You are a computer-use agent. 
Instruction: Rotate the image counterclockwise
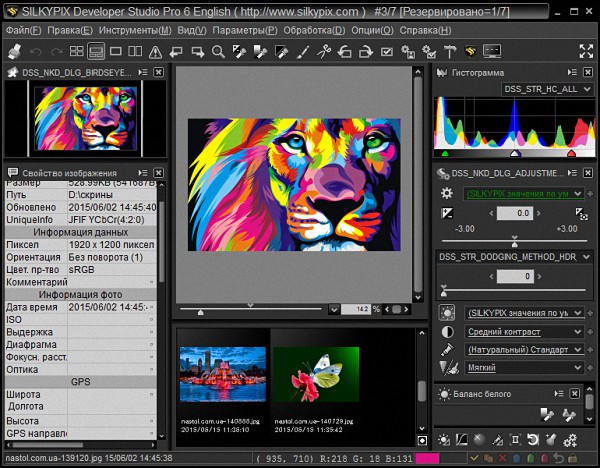pyautogui.click(x=344, y=52)
